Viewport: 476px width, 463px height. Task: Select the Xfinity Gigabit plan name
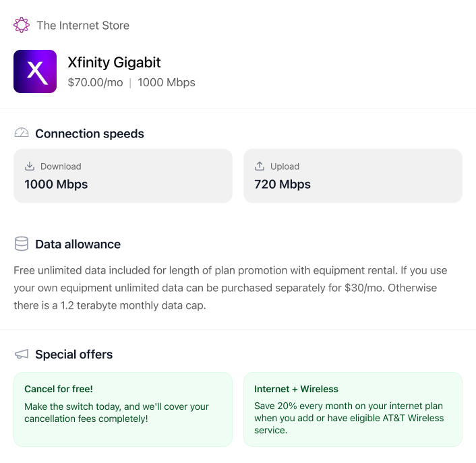114,63
